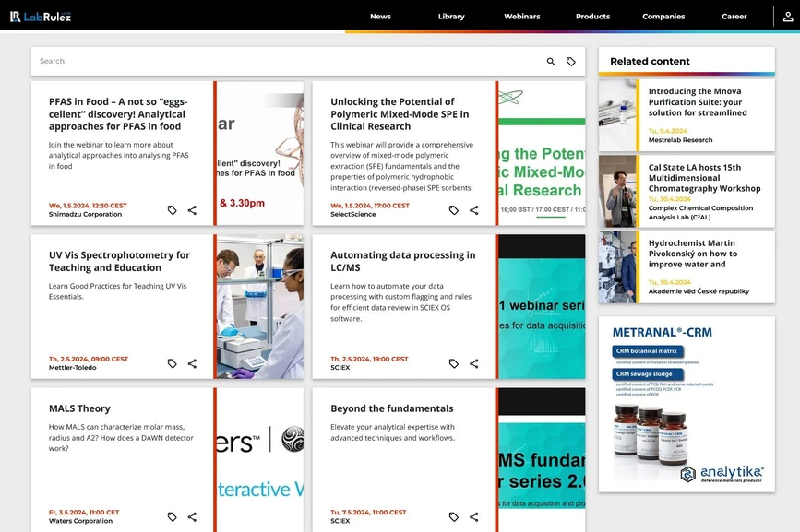
Task: Click the tag icon on the PFAS in Food card
Action: point(172,209)
